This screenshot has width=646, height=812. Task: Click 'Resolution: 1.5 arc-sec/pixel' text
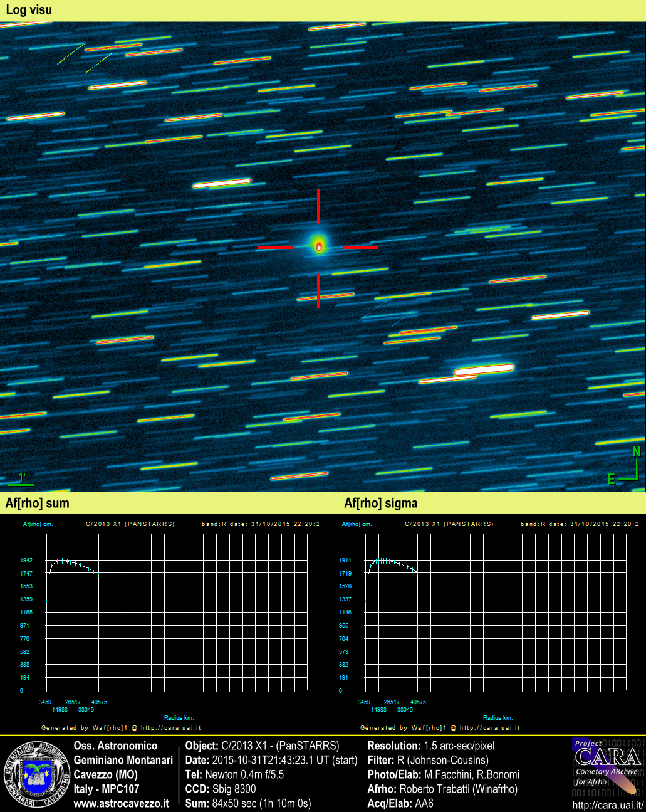431,746
